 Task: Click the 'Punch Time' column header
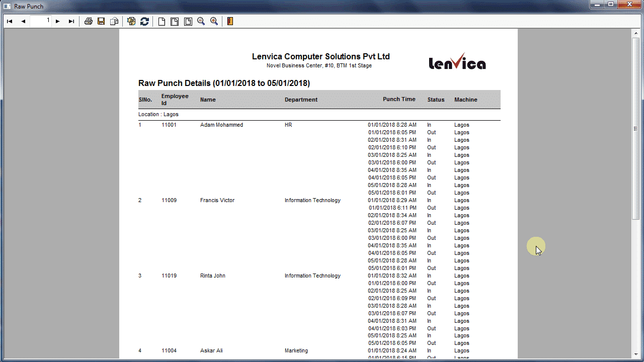click(x=399, y=99)
